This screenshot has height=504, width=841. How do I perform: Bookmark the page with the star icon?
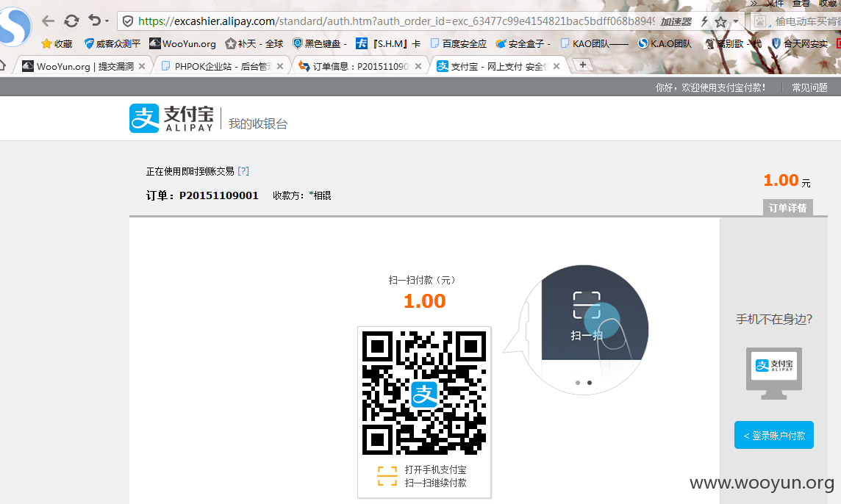point(721,21)
